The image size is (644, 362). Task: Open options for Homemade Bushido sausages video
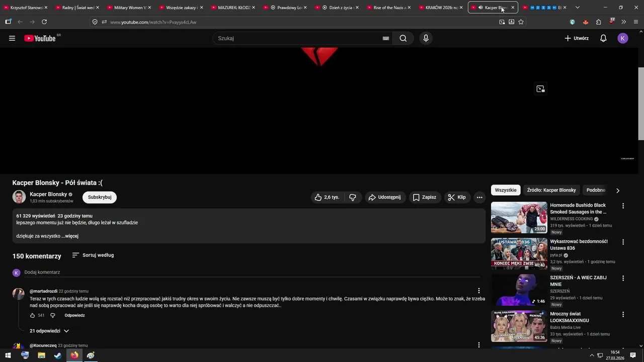coord(623,206)
